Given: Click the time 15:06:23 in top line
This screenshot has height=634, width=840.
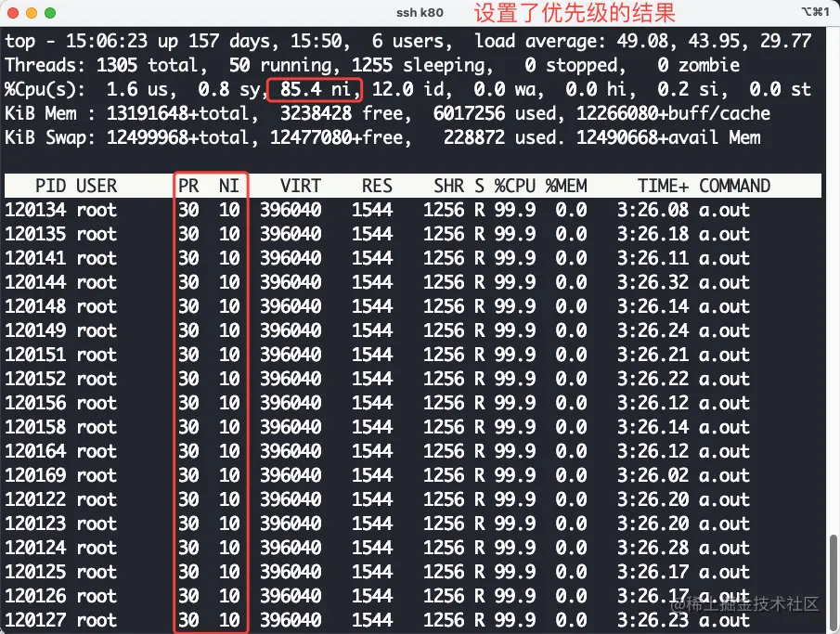Looking at the screenshot, I should coord(107,41).
